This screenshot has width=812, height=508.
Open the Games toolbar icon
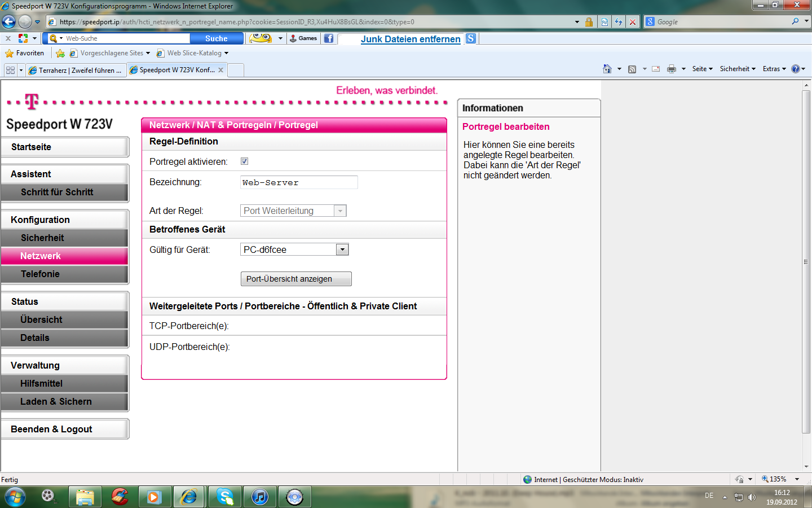[x=303, y=38]
